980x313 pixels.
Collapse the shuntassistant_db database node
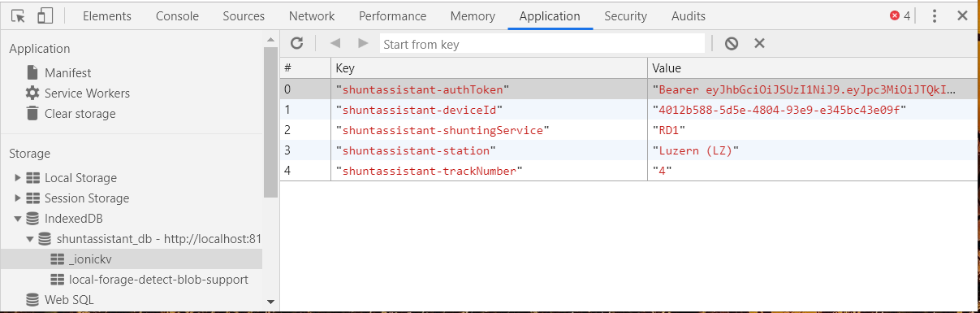(x=30, y=239)
